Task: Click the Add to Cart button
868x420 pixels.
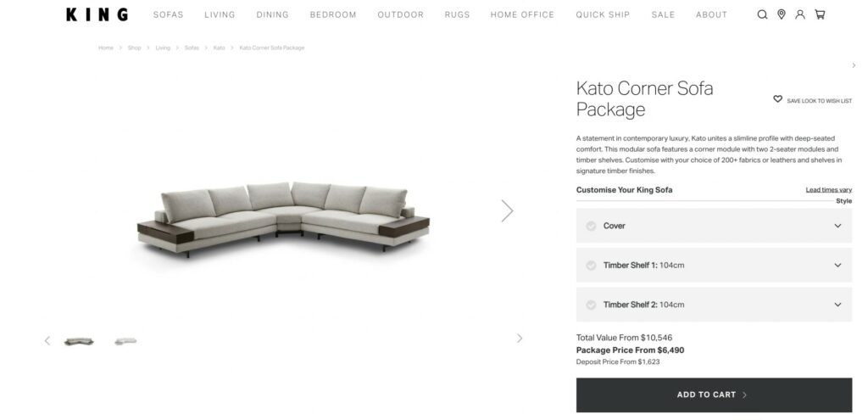Action: 714,395
